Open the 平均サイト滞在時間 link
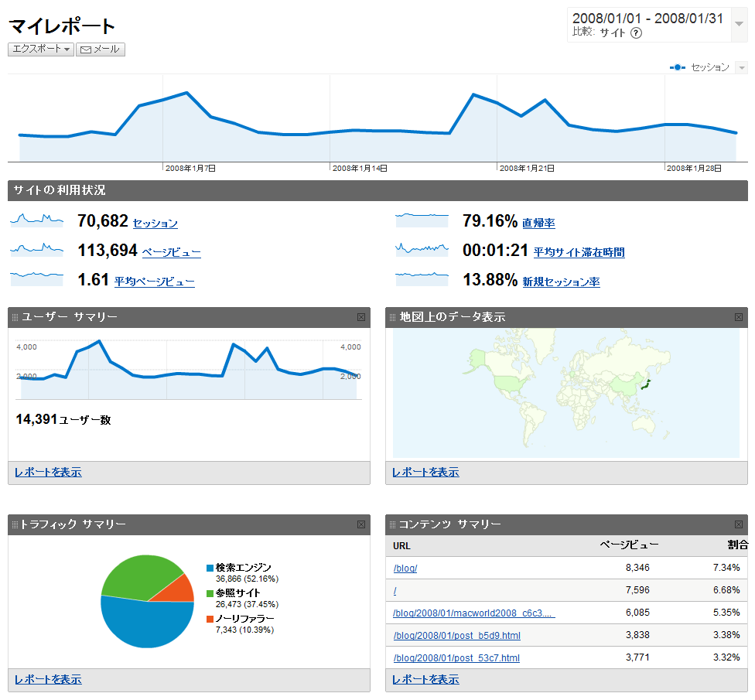The height and width of the screenshot is (700, 755). [579, 252]
